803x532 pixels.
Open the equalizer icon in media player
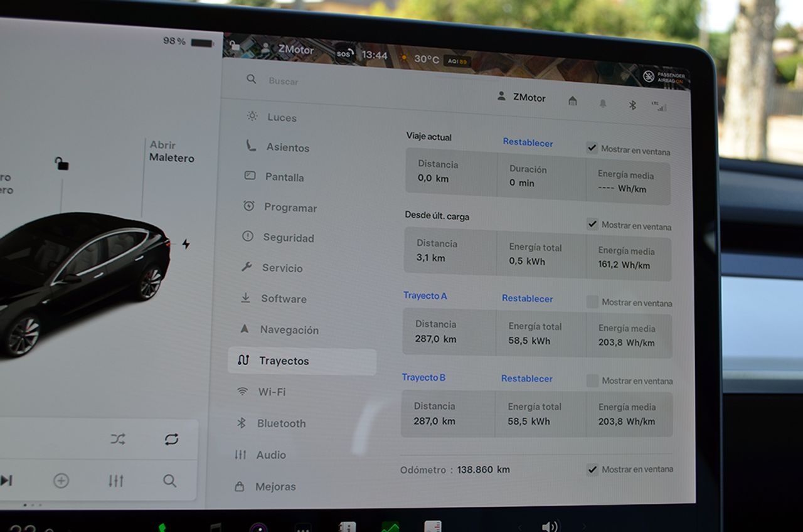(115, 481)
